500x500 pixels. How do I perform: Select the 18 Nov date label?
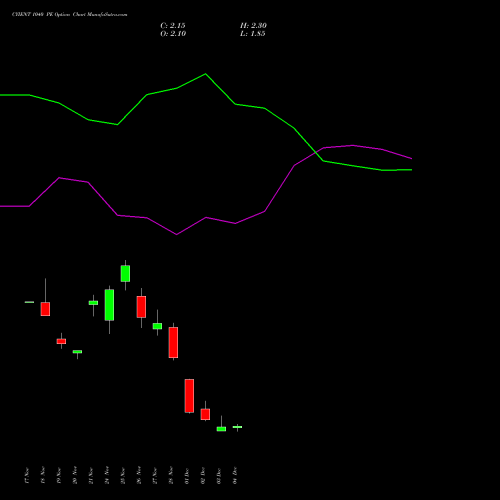(x=43, y=475)
